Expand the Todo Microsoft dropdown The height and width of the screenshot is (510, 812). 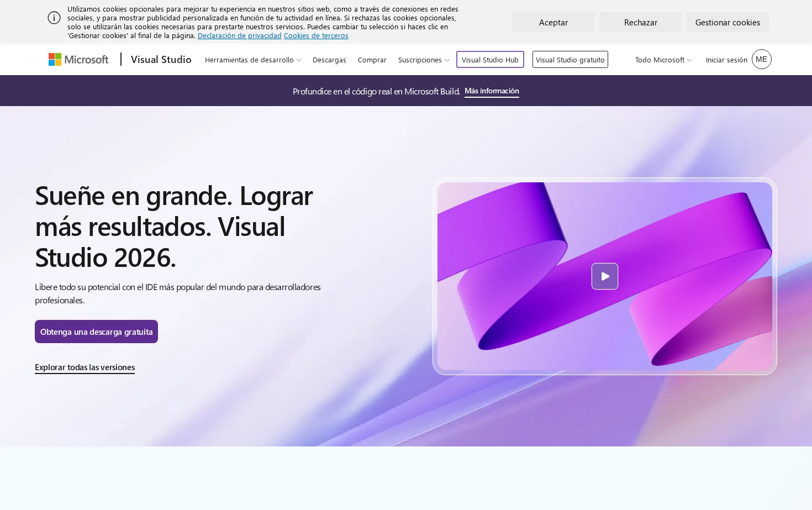(663, 60)
